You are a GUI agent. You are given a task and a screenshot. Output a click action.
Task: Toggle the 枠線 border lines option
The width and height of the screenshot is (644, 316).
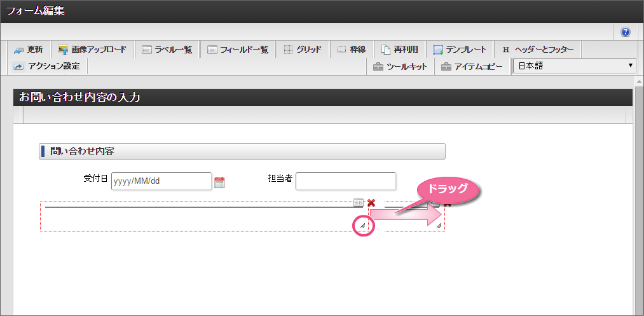351,50
